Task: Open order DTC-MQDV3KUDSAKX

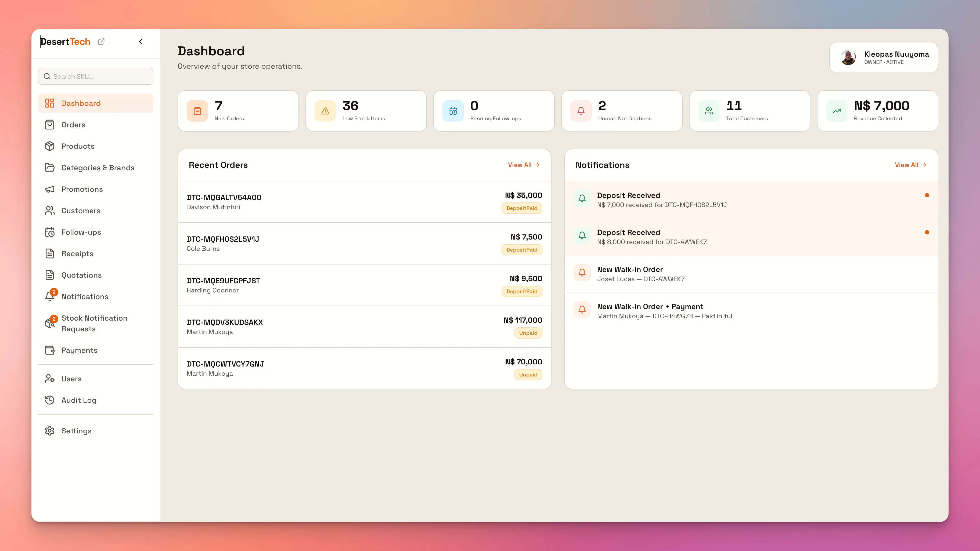Action: click(365, 327)
